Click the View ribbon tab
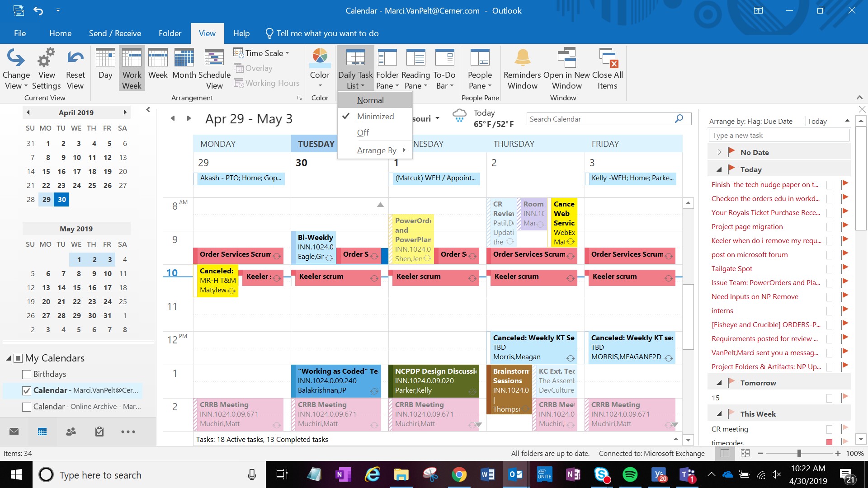The height and width of the screenshot is (488, 868). tap(208, 33)
